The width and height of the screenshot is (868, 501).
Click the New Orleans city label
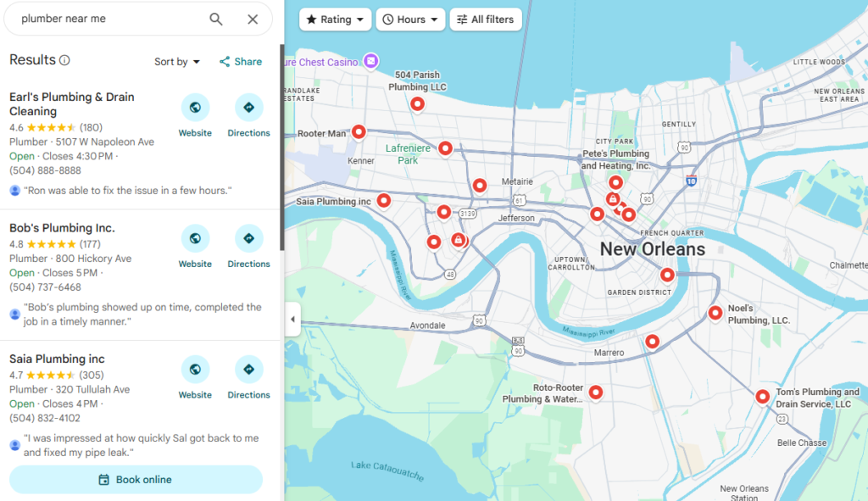(x=653, y=249)
